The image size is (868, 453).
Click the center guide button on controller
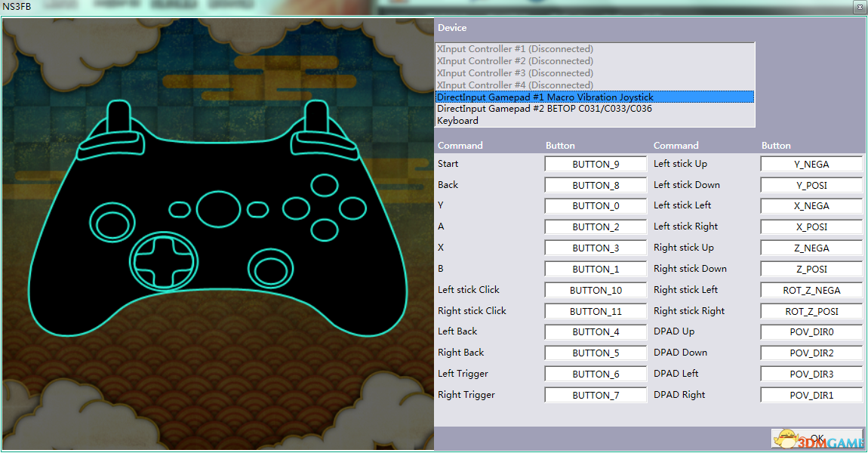[218, 208]
